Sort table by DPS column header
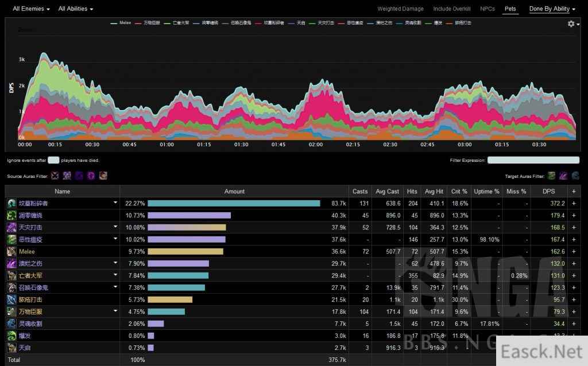The image size is (588, 366). tap(548, 191)
